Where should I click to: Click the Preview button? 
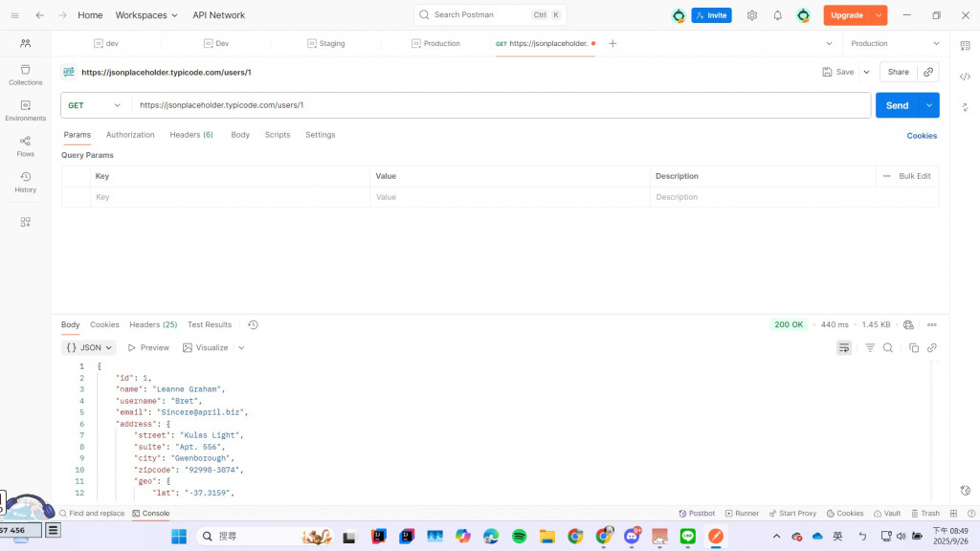tap(148, 347)
